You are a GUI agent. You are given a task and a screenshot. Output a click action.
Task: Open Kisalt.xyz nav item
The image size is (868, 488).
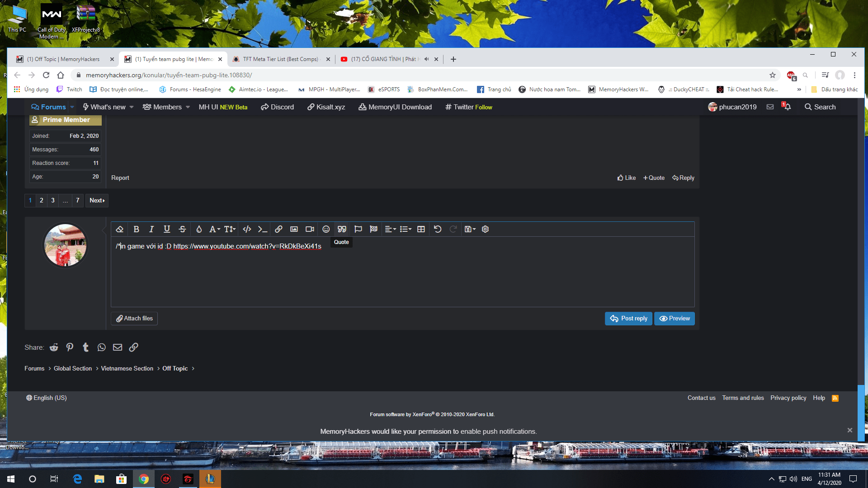point(326,107)
